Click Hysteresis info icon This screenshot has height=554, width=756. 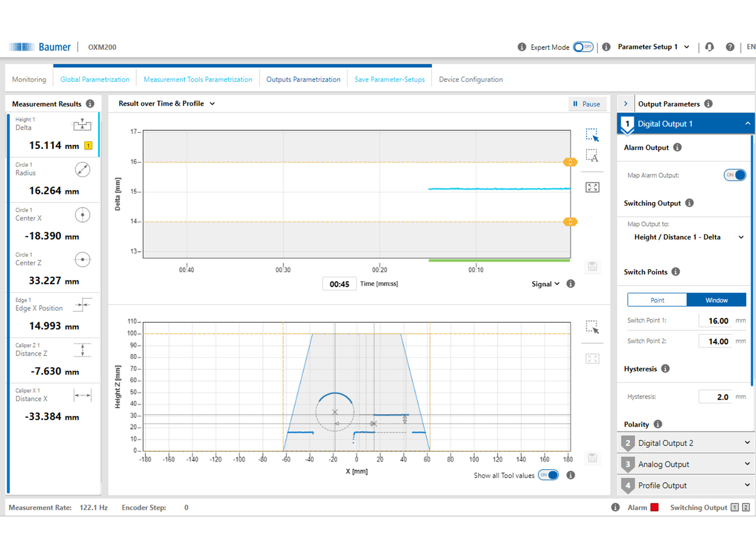point(666,368)
